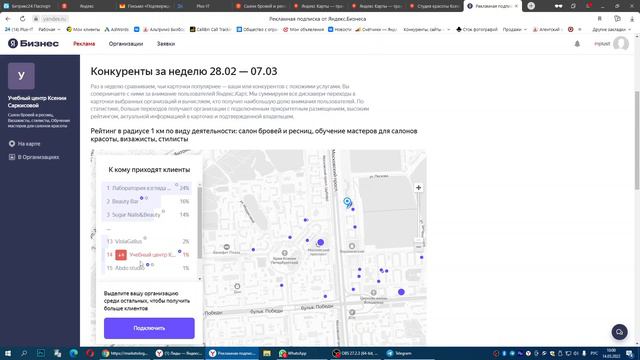Open the OBS window from the taskbar

click(x=355, y=353)
